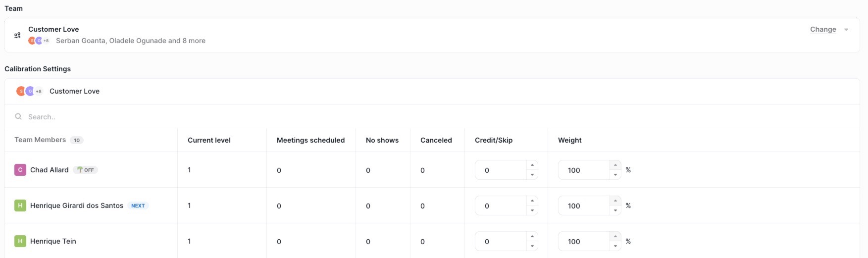
Task: Click the Henrique Tein member name
Action: (x=53, y=241)
